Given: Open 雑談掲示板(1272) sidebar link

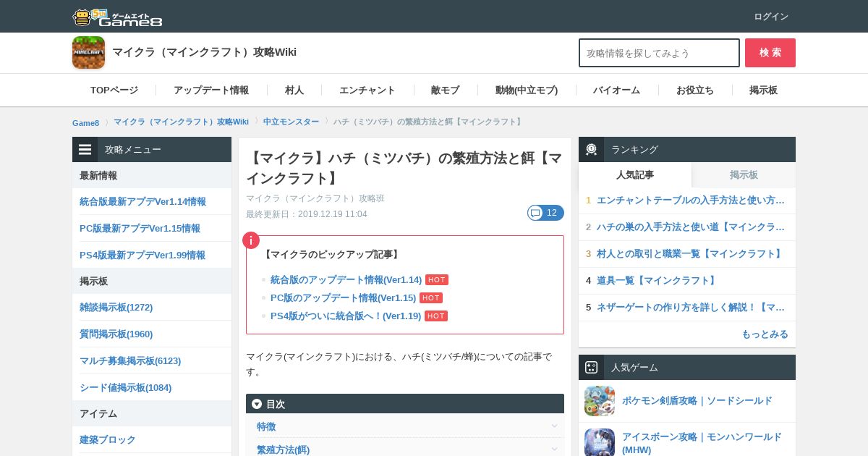Looking at the screenshot, I should pyautogui.click(x=116, y=308).
